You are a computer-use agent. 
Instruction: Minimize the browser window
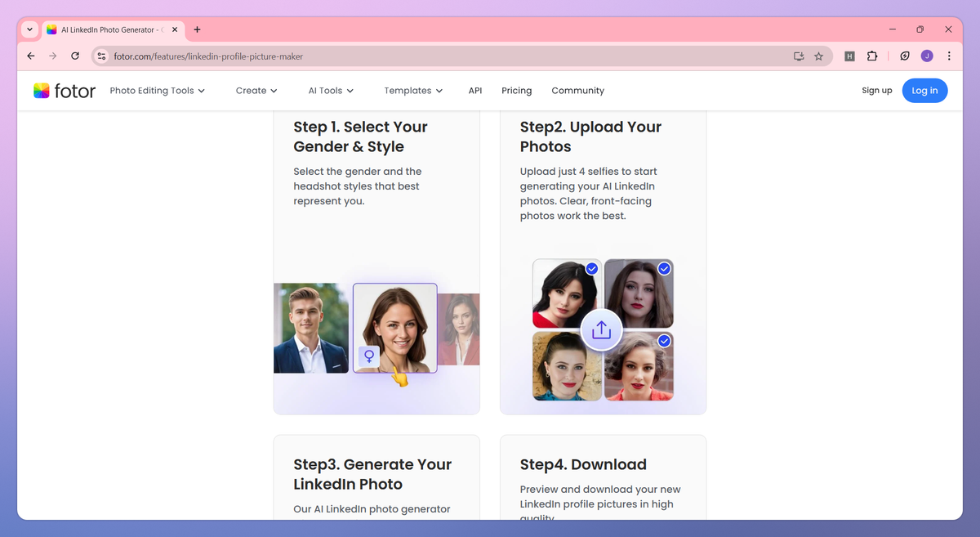tap(893, 29)
